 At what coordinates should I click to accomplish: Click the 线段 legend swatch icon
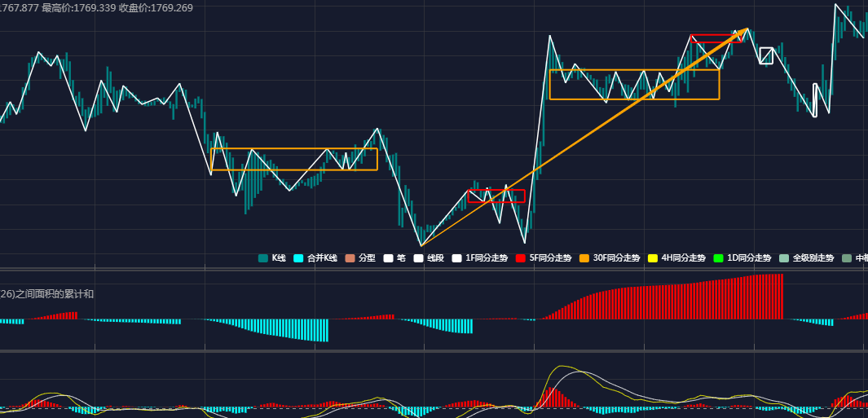pos(418,258)
